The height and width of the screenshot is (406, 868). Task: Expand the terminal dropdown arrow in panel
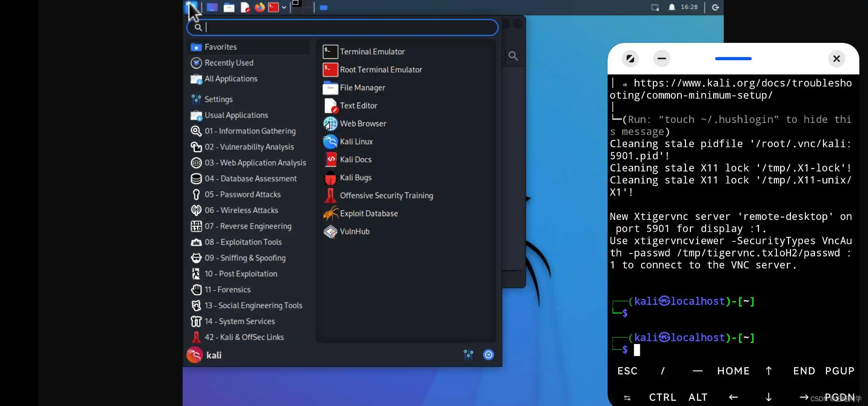pos(284,7)
